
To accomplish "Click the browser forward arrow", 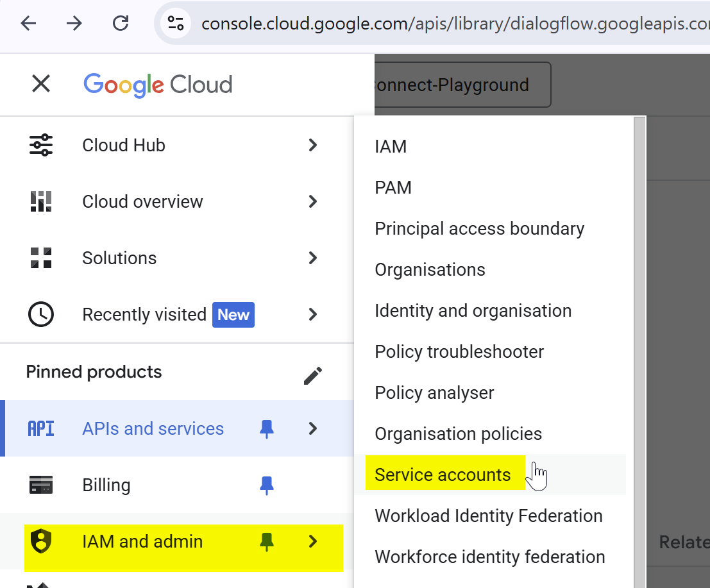I will click(x=74, y=24).
